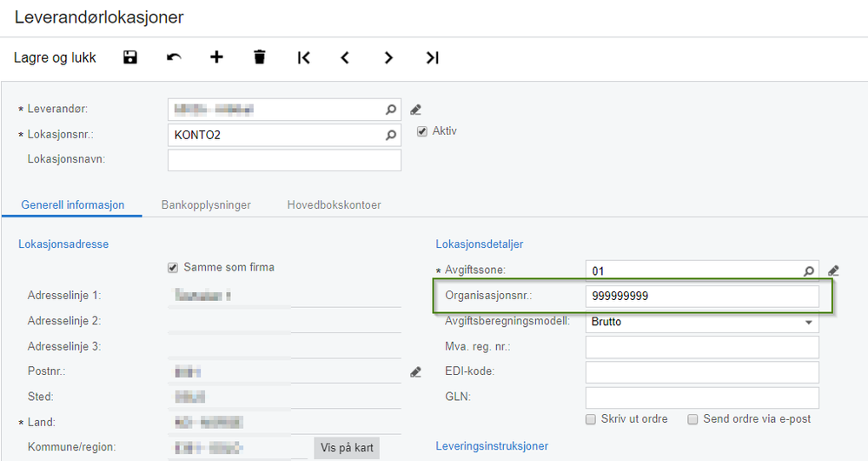Image resolution: width=868 pixels, height=461 pixels.
Task: Click the Lokasjonsdetaljer section heading
Action: click(x=480, y=244)
